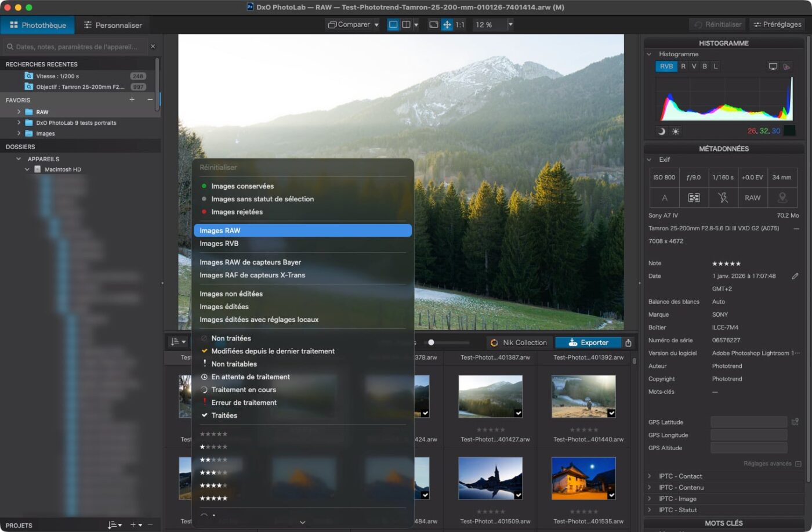Viewport: 812px width, 532px height.
Task: Click the monitor gamut warning icon
Action: [x=773, y=67]
